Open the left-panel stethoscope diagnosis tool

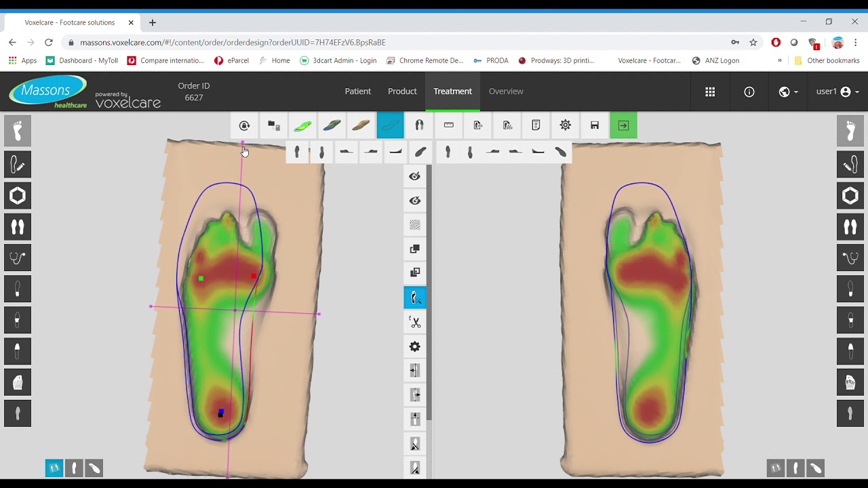pyautogui.click(x=18, y=258)
